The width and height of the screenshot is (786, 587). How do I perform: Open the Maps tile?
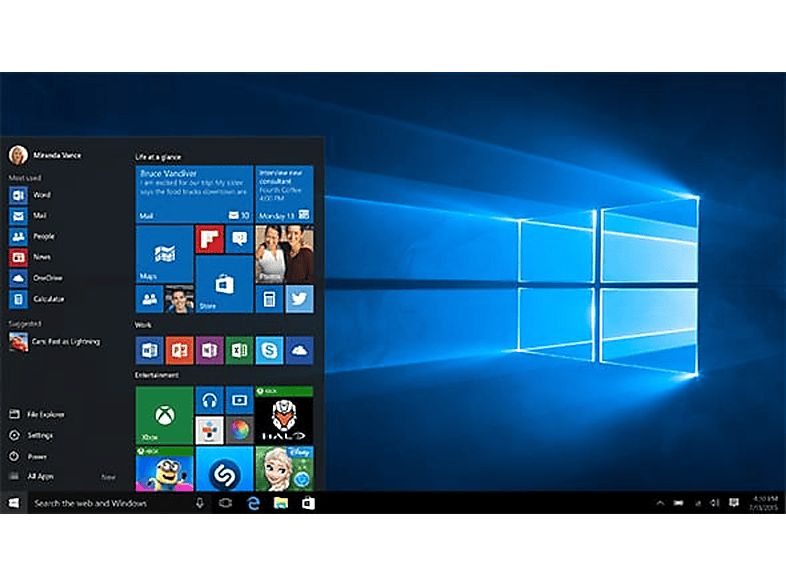(x=164, y=254)
